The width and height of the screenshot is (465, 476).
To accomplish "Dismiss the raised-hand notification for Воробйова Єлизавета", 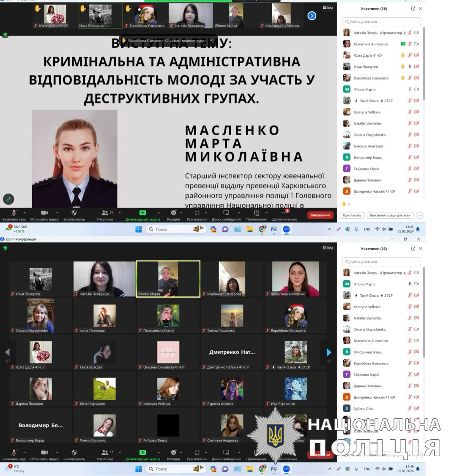I will (211, 41).
